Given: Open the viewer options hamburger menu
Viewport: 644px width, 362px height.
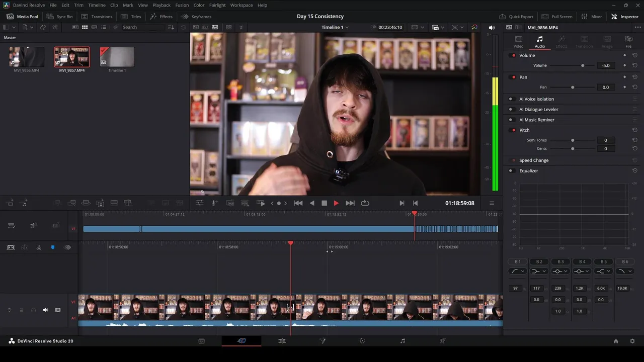Looking at the screenshot, I should pos(492,203).
